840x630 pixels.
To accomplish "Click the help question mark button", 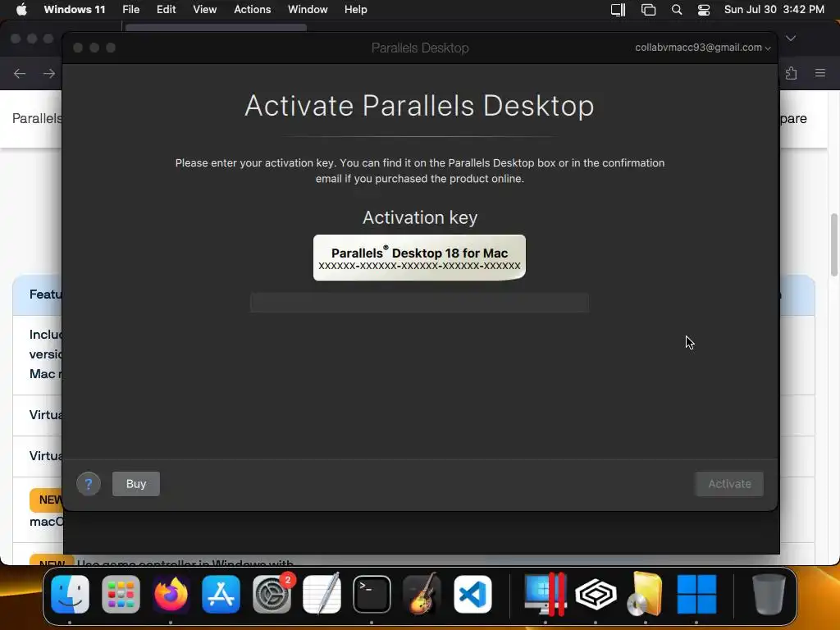I will click(x=89, y=484).
